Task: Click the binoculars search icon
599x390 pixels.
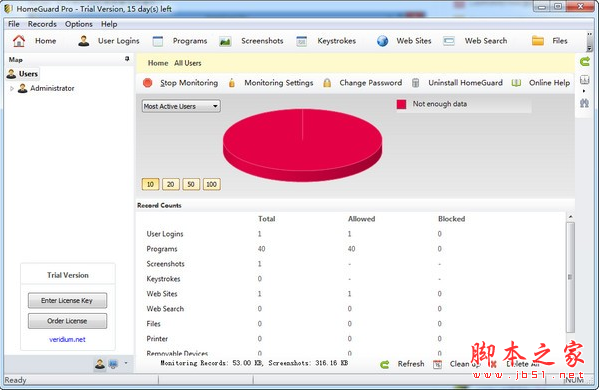Action: pos(584,103)
